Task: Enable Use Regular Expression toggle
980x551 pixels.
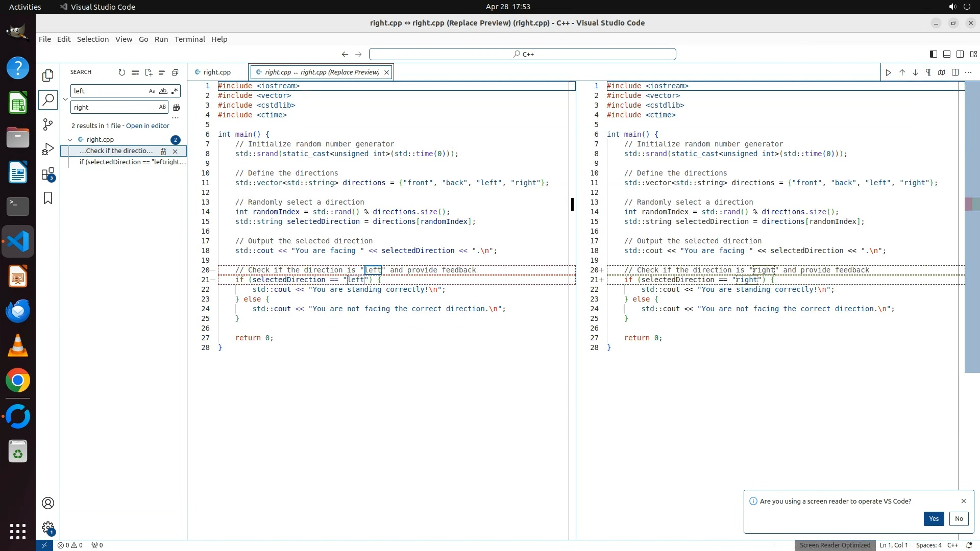Action: pyautogui.click(x=175, y=91)
